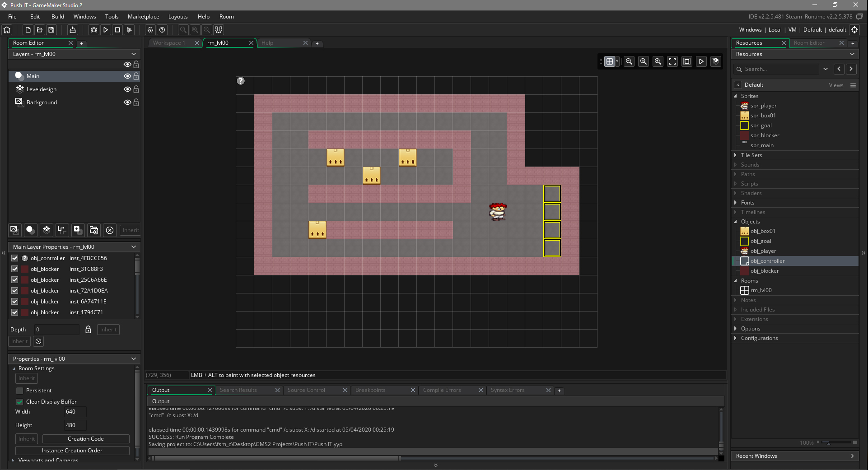
Task: Adjust the resource tree zoom slider
Action: point(828,442)
